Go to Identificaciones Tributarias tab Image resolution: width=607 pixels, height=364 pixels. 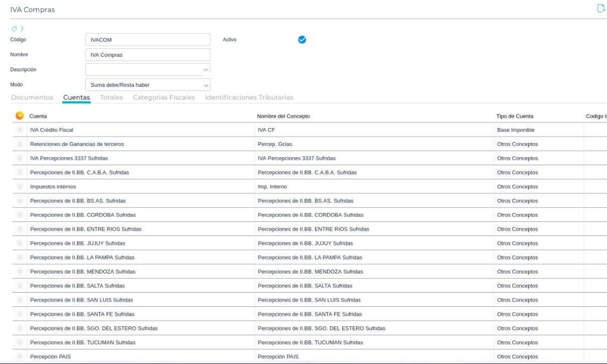click(x=249, y=97)
